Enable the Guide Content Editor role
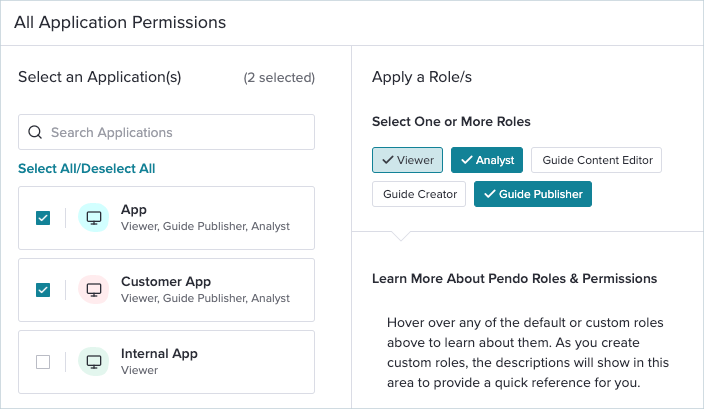This screenshot has height=409, width=704. [596, 160]
